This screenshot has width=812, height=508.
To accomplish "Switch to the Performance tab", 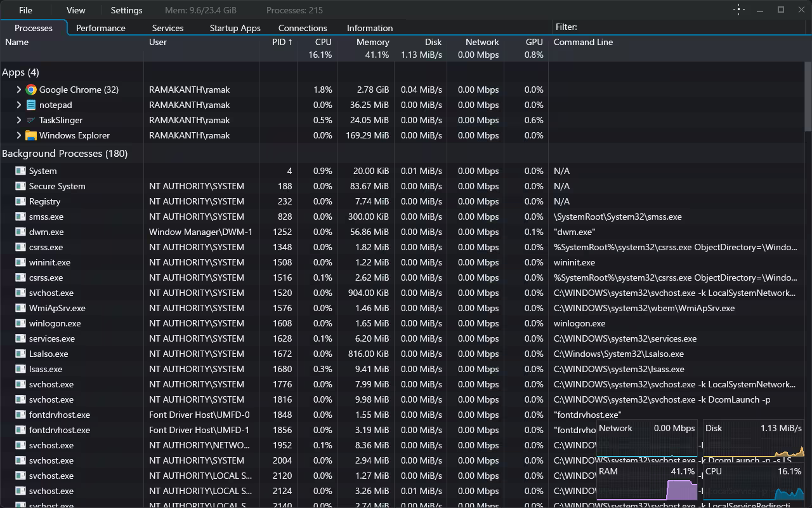I will tap(101, 28).
